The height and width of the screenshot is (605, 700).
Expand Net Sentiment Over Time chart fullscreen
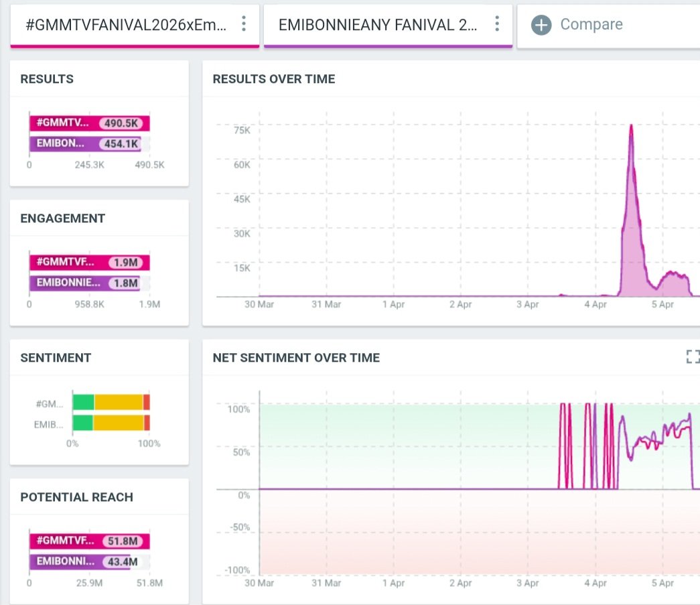[693, 356]
